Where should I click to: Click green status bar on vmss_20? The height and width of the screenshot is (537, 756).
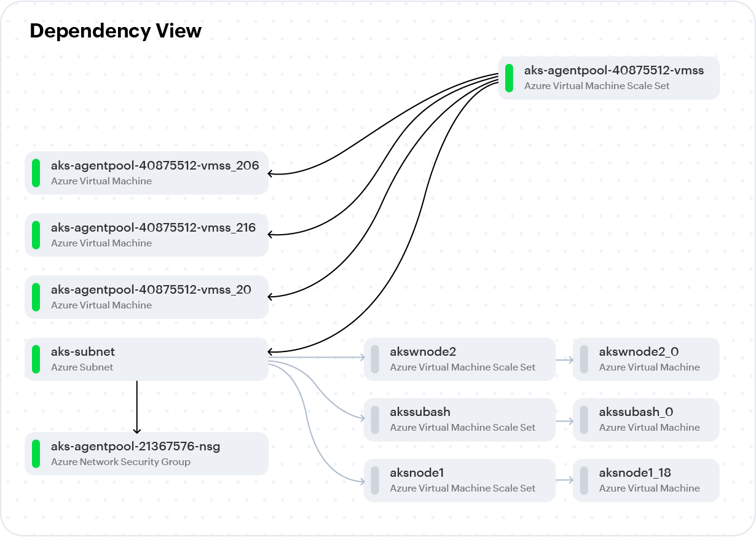pos(36,297)
